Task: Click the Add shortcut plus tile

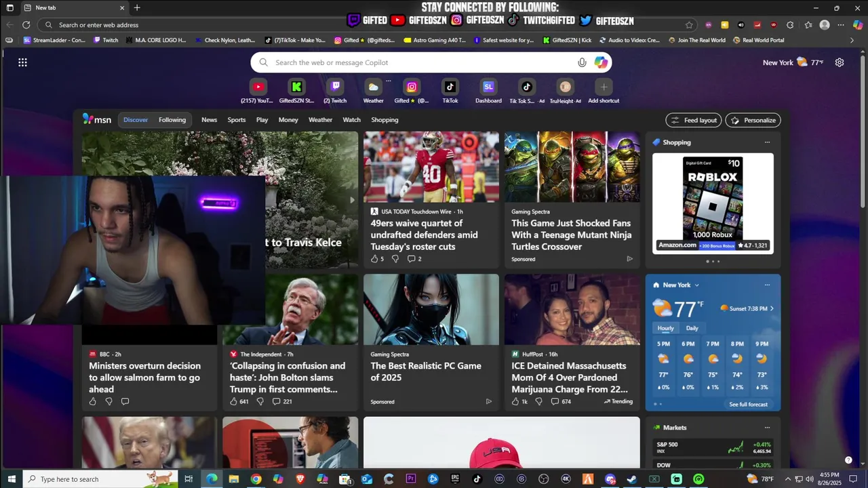Action: tap(604, 91)
